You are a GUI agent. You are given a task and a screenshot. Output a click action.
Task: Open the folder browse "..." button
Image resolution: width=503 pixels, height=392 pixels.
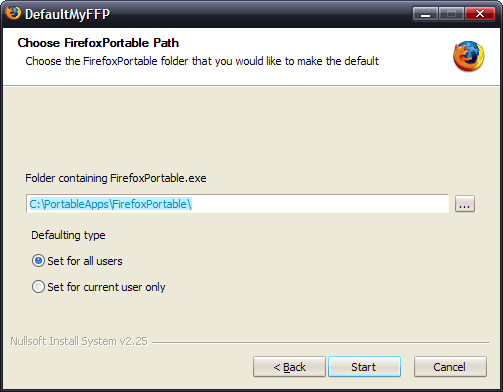(465, 204)
